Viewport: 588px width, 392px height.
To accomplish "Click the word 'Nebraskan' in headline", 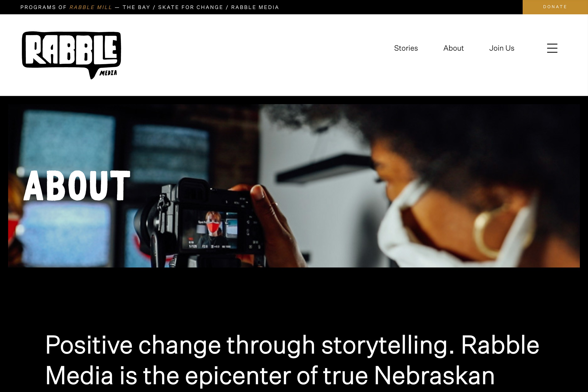I will 434,376.
